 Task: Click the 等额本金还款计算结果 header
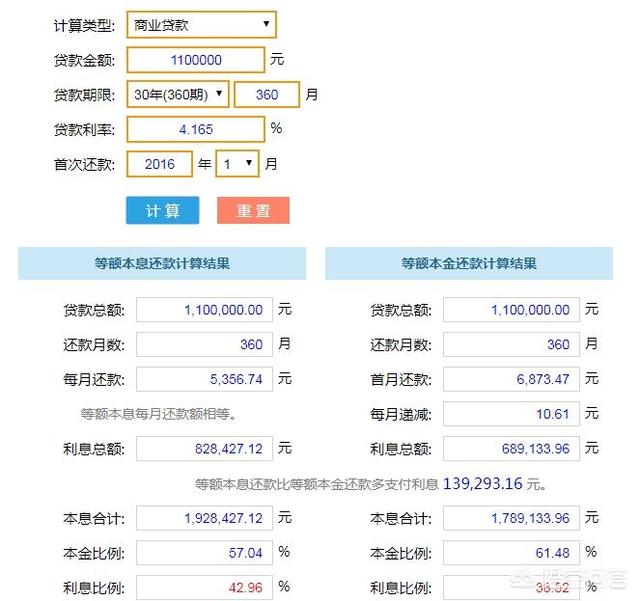[x=469, y=263]
